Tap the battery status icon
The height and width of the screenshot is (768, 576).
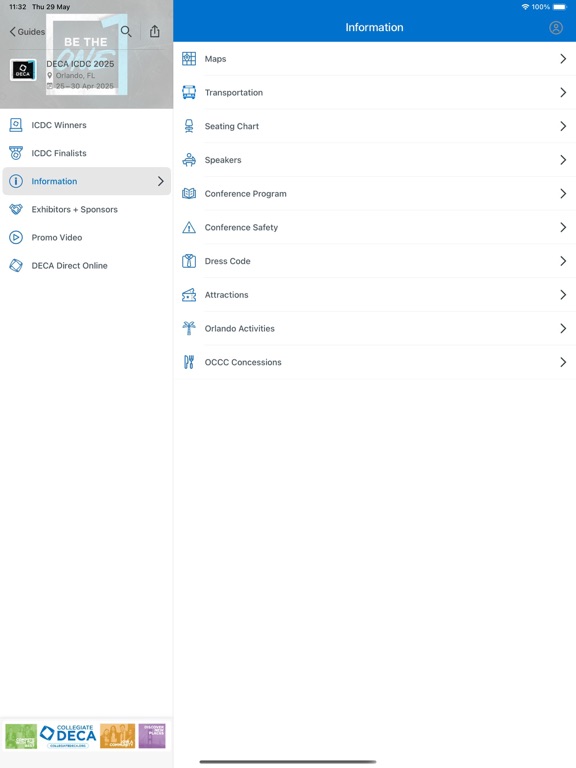pos(559,7)
